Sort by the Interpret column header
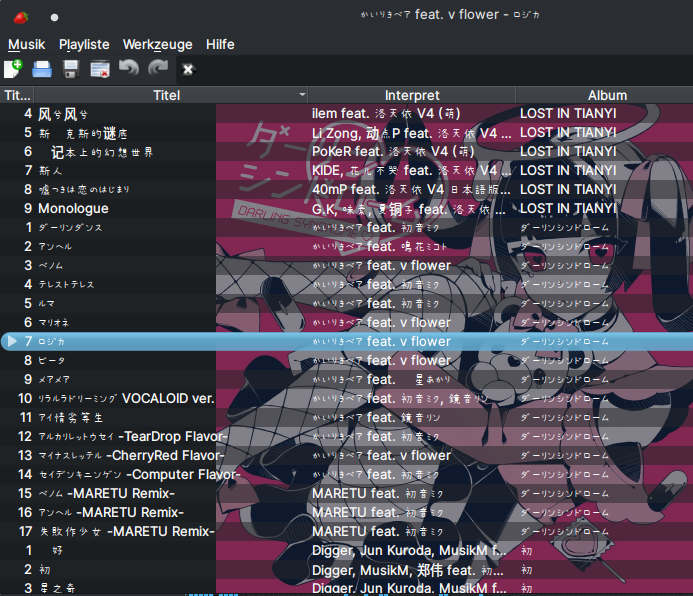Screen dimensions: 693x596 tap(411, 95)
